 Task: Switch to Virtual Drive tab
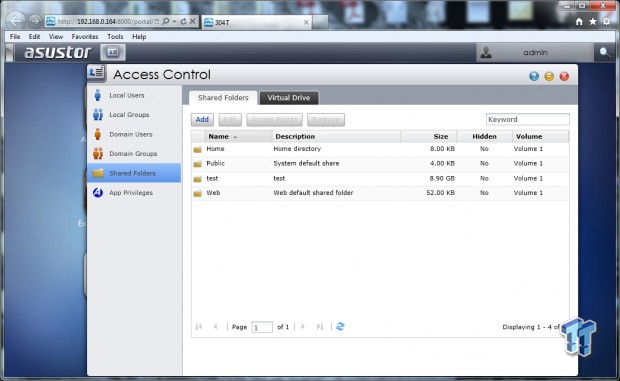(289, 98)
